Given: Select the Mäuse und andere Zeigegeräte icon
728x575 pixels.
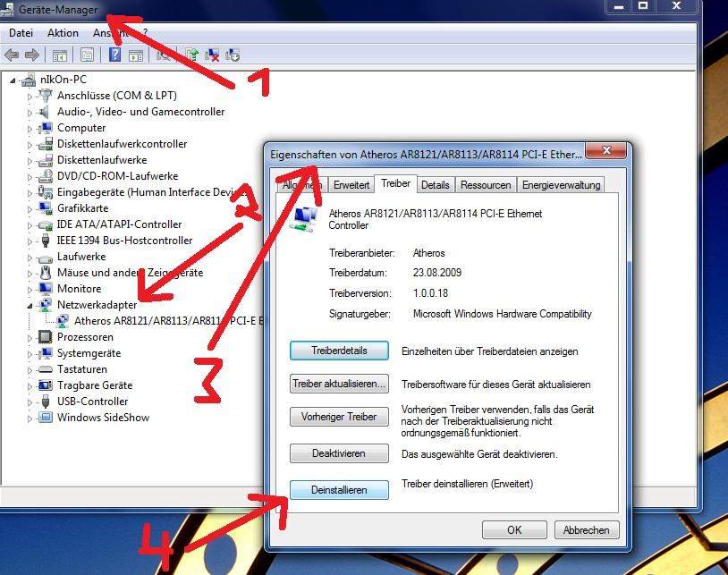Looking at the screenshot, I should coord(45,273).
